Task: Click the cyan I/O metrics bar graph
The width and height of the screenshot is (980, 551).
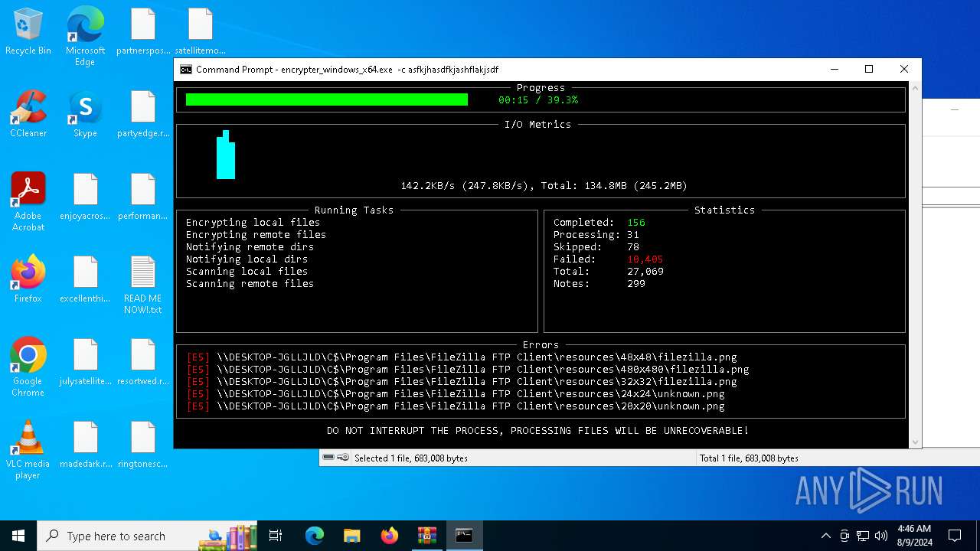Action: (226, 155)
